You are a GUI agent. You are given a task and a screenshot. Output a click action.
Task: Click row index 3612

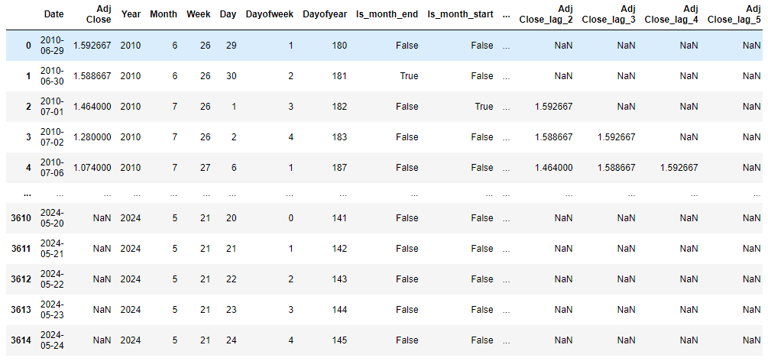pos(21,279)
